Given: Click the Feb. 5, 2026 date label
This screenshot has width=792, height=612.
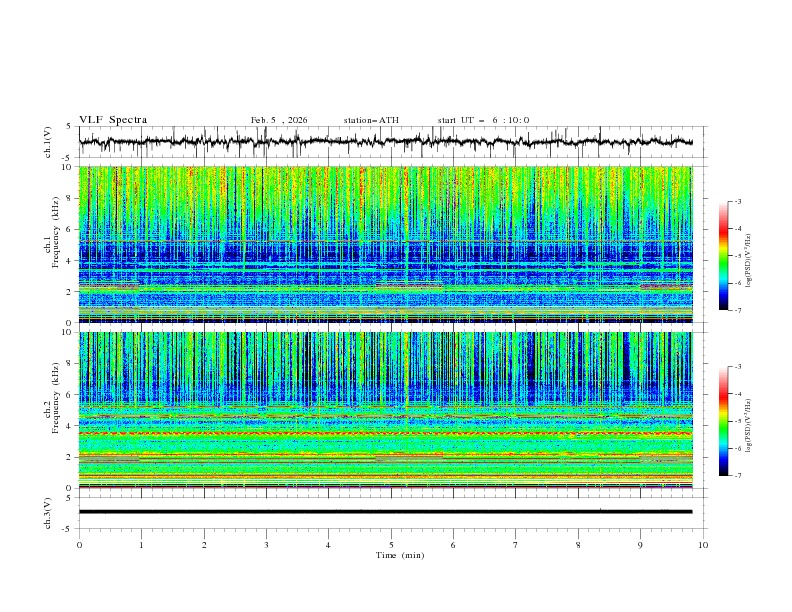Looking at the screenshot, I should pyautogui.click(x=279, y=120).
